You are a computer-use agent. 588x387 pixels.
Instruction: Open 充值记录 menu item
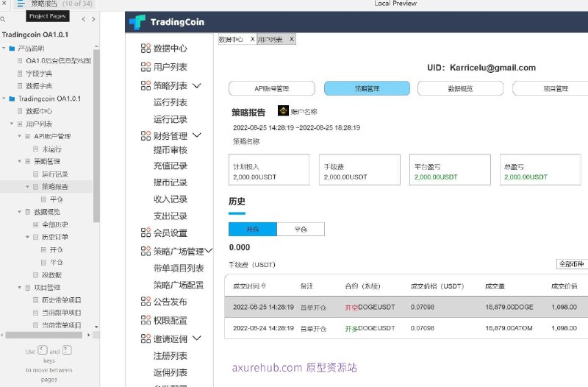pos(171,166)
